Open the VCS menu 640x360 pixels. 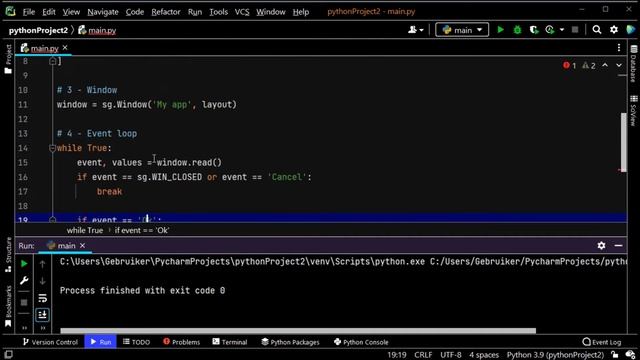click(x=242, y=12)
